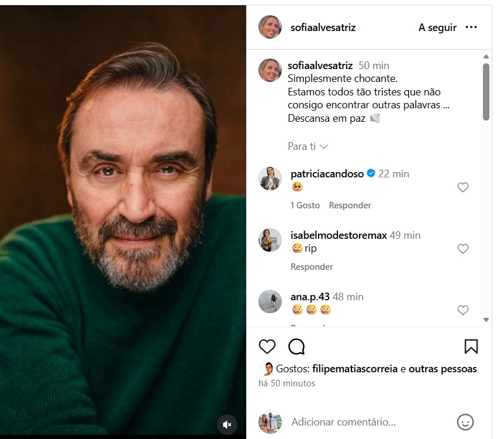This screenshot has height=439, width=504.
Task: Toggle video sound with the mute button
Action: pyautogui.click(x=227, y=424)
